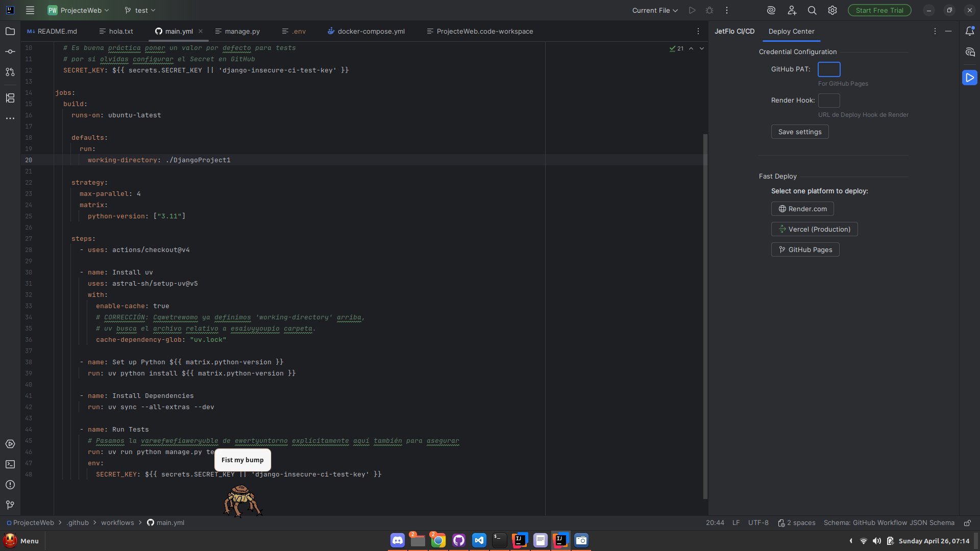The image size is (980, 551).
Task: Open the Project tool window folder icon
Action: tap(10, 31)
